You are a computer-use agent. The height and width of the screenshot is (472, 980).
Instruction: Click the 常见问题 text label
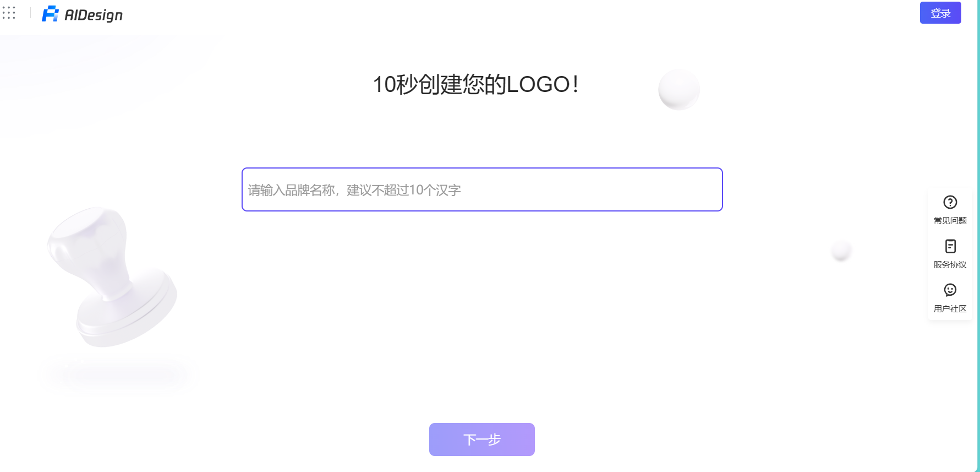click(x=950, y=220)
